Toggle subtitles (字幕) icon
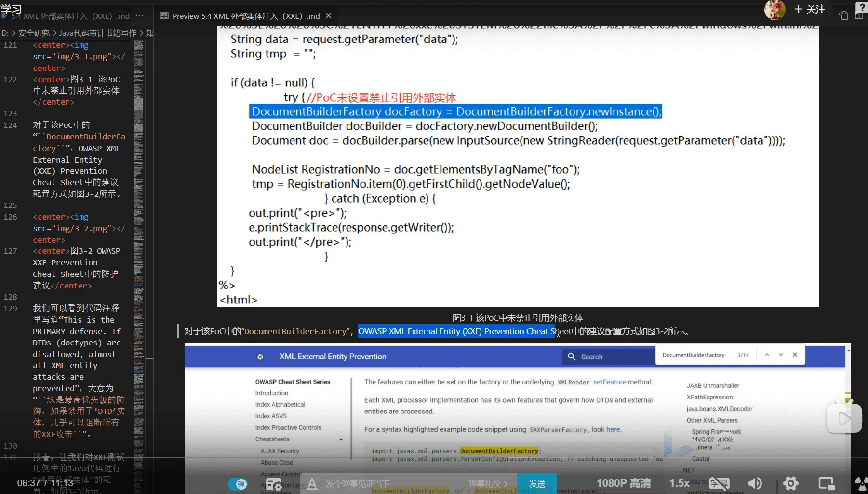 [719, 483]
